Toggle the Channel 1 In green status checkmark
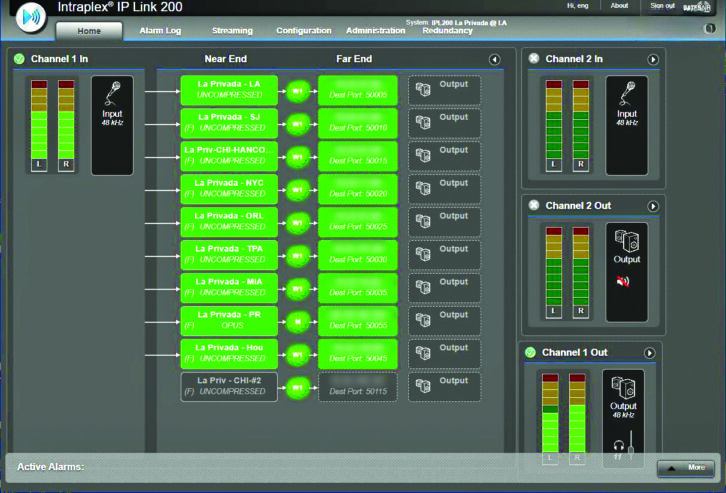Screen dimensions: 726x493 pos(19,60)
